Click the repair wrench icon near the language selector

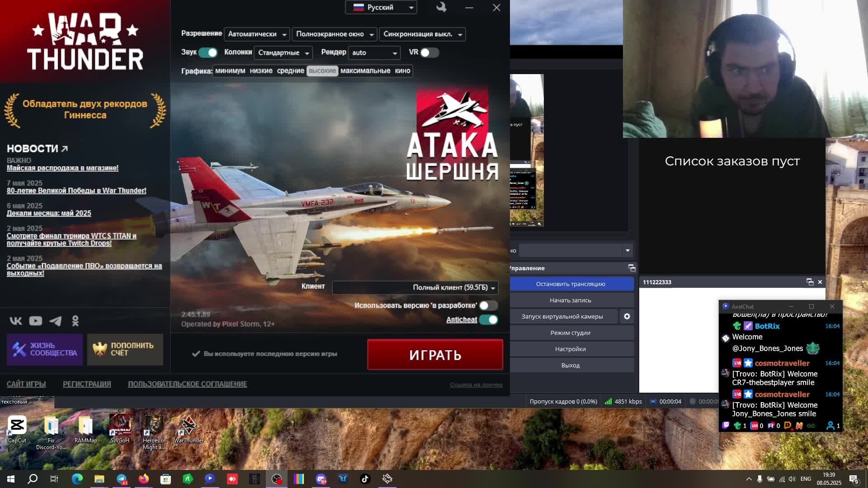click(441, 7)
